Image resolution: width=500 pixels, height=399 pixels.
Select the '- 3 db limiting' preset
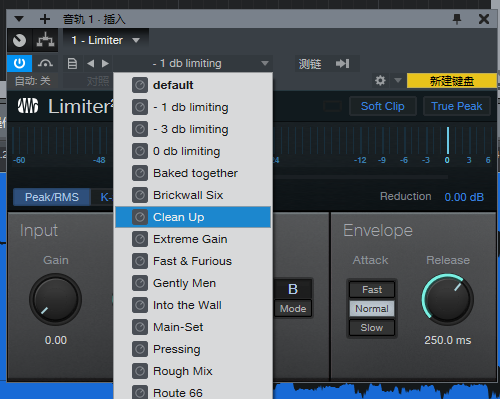[x=193, y=129]
